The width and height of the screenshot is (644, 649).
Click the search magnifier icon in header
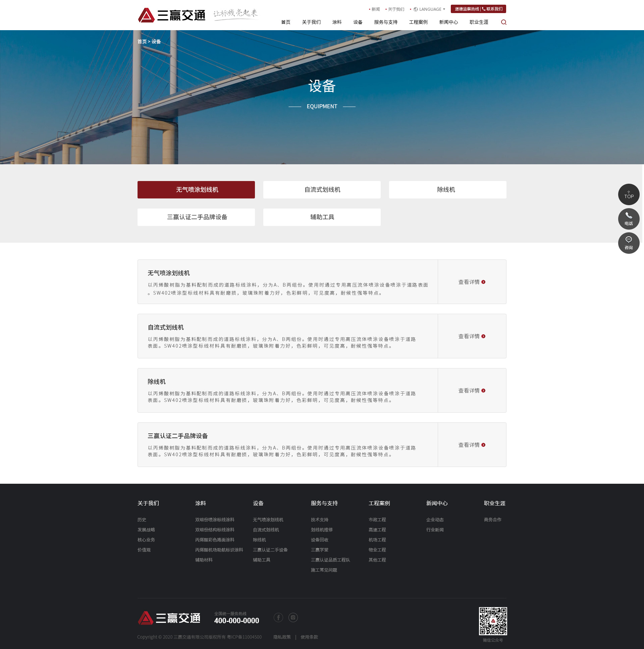pos(503,22)
